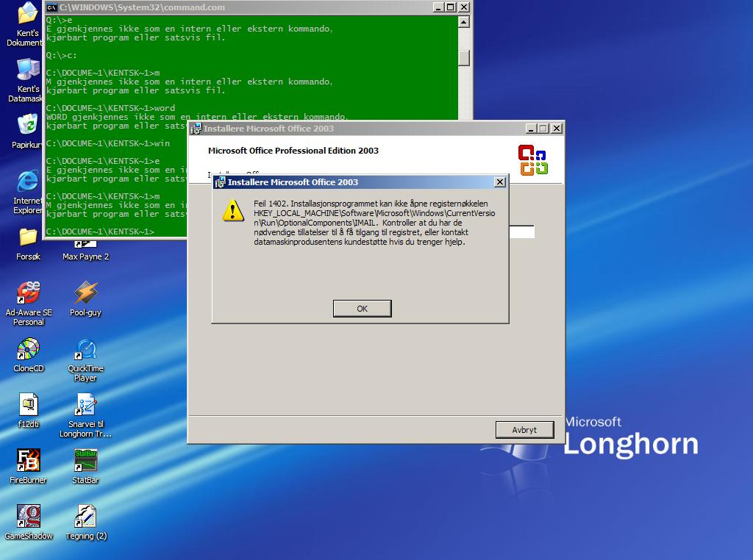Launch the Internet Explorer desktop icon
This screenshot has height=560, width=753.
point(27,192)
